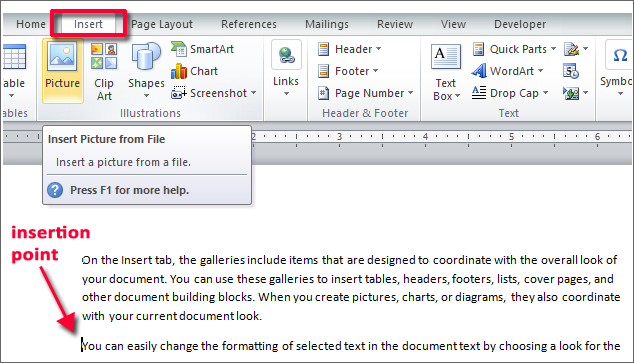
Task: Expand the WordArt dropdown arrow
Action: 541,71
